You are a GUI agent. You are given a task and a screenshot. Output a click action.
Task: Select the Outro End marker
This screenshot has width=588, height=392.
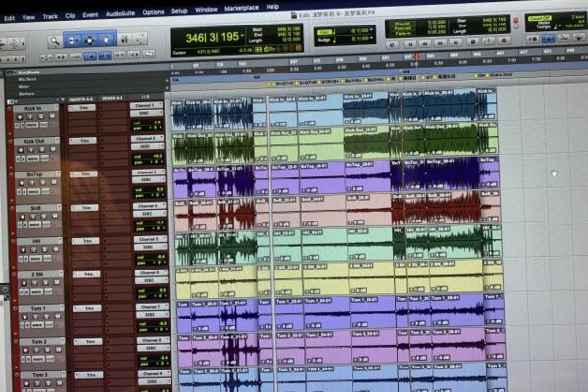500,75
